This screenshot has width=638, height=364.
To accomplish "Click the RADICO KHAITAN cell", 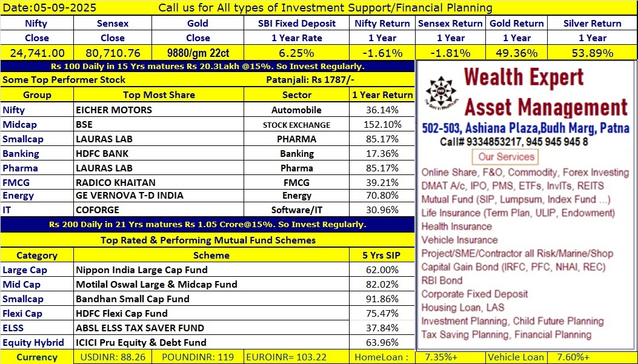I will coord(159,183).
